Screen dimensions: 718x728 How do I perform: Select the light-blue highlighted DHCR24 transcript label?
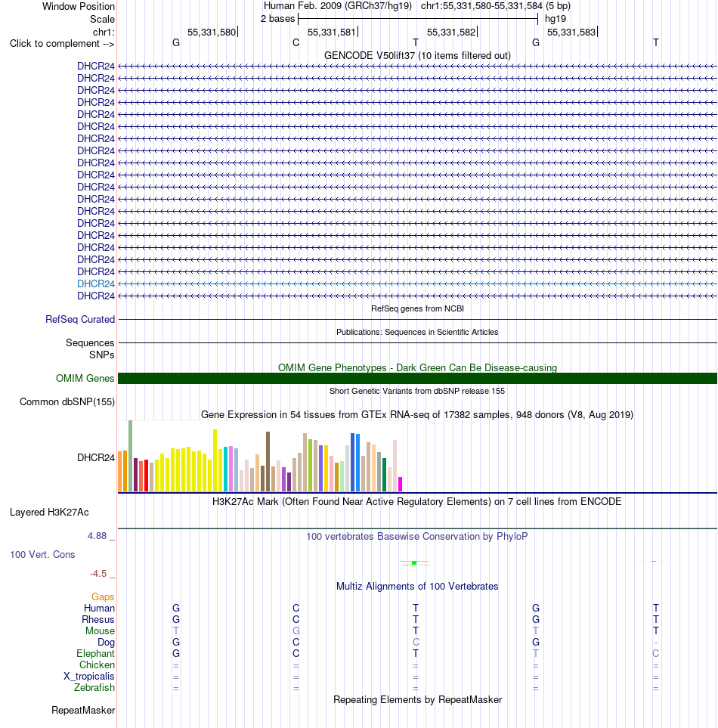[x=96, y=283]
